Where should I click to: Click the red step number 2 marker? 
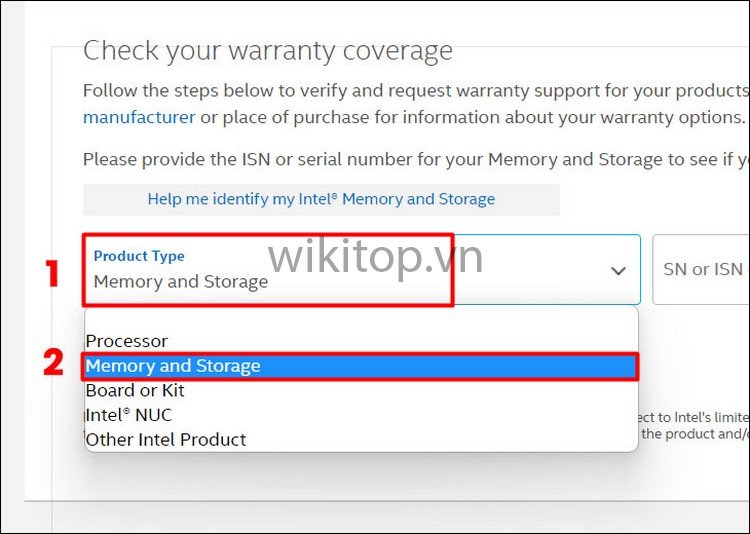pos(55,362)
